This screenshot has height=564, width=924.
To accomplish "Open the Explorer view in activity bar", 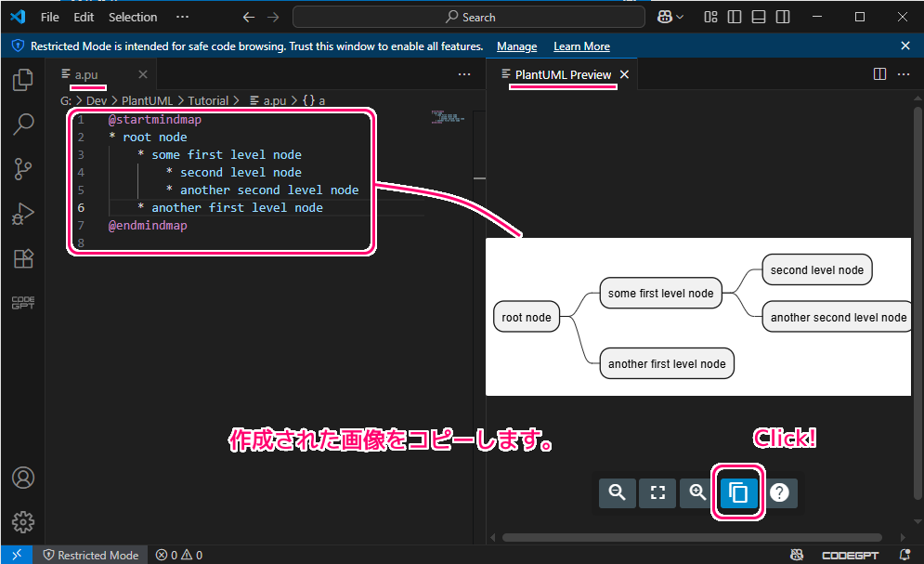I will click(x=23, y=81).
